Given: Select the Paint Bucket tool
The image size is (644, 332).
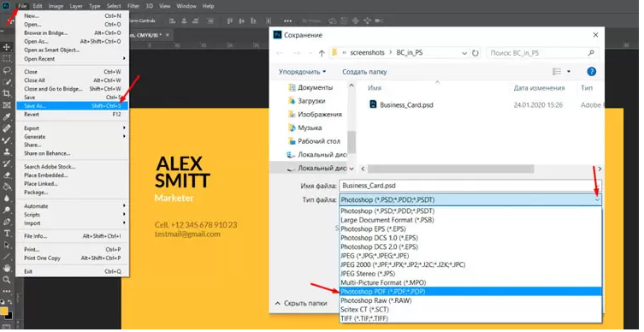Looking at the screenshot, I should coord(7,187).
